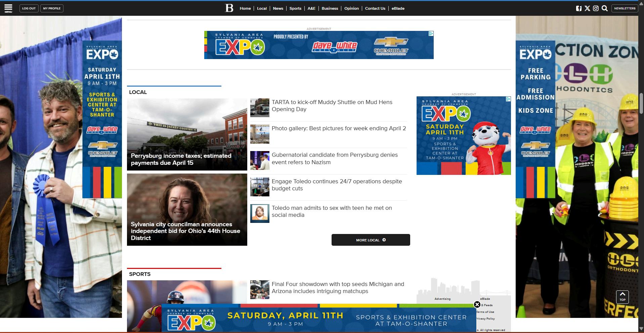Click the Toledo man mugshot thumbnail
Screen dimensions: 644x333
(260, 213)
